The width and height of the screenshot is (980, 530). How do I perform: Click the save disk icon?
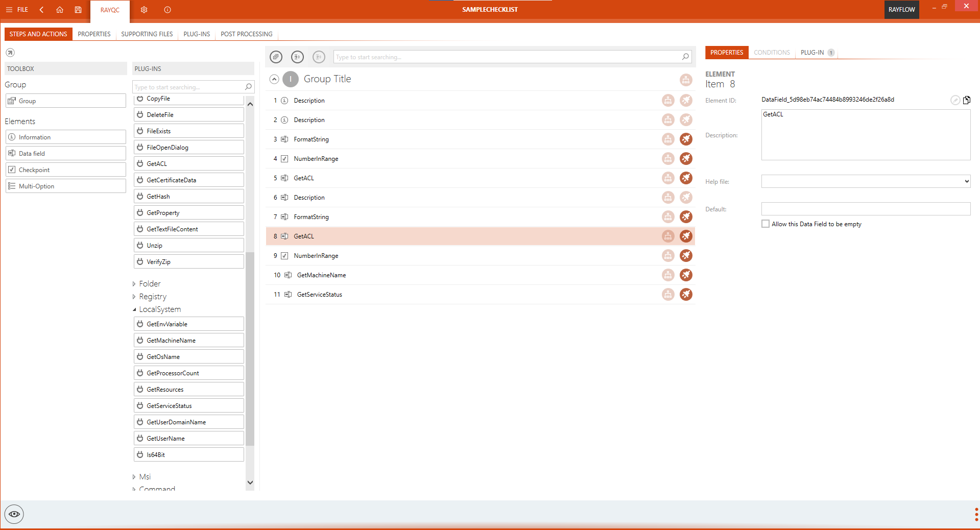click(78, 10)
